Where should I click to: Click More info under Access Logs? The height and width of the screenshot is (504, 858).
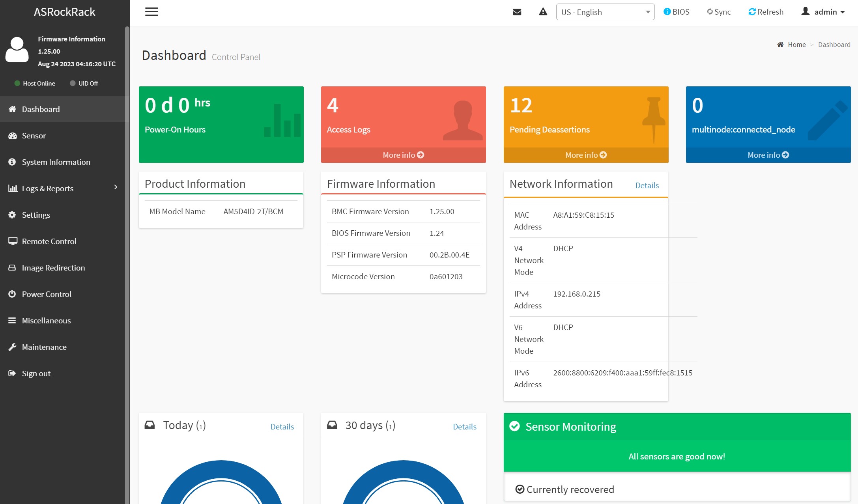(403, 155)
